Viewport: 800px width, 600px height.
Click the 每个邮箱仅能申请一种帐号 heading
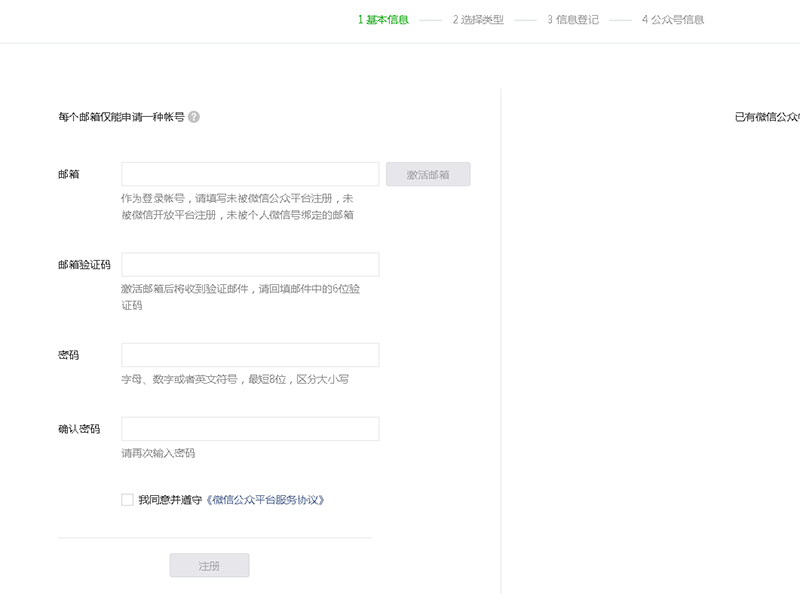click(x=122, y=116)
